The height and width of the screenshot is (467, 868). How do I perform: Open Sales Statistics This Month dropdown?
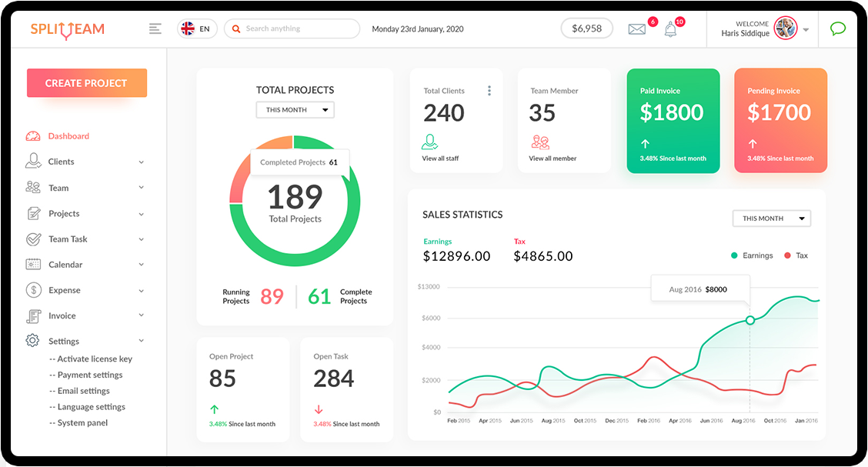click(771, 218)
